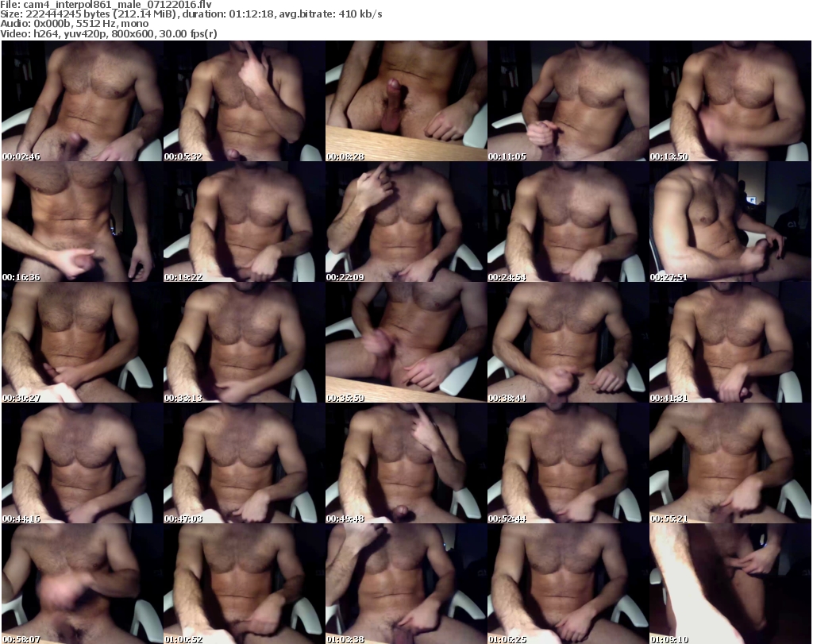The width and height of the screenshot is (813, 644).
Task: Pick the frame stamped 00:47:03
Action: click(x=245, y=463)
